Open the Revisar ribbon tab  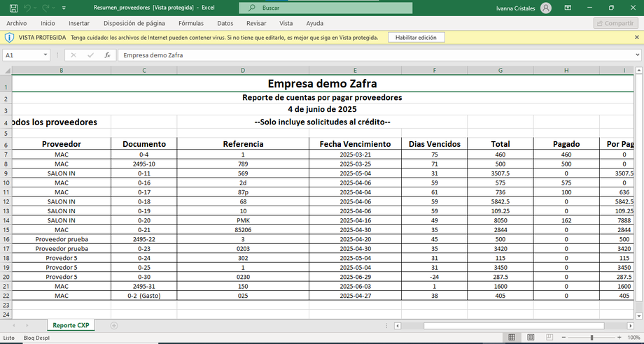(256, 23)
